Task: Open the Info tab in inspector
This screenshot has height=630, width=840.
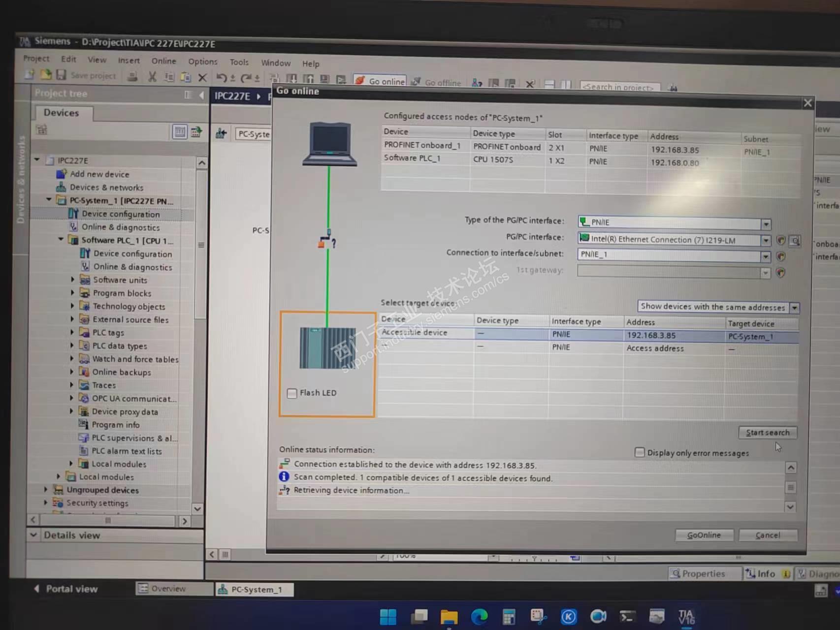Action: (767, 574)
